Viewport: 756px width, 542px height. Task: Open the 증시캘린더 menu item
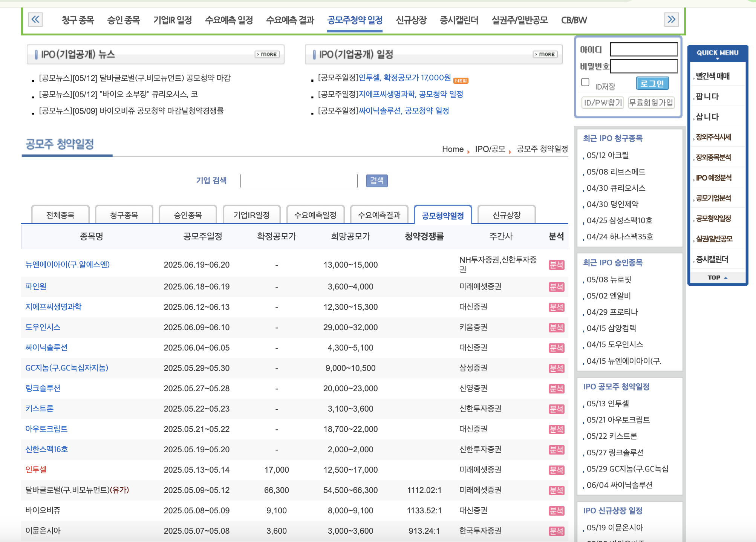(x=459, y=20)
